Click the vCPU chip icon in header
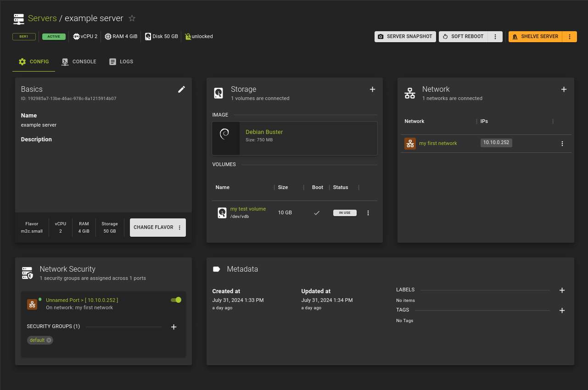This screenshot has width=588, height=390. click(76, 36)
